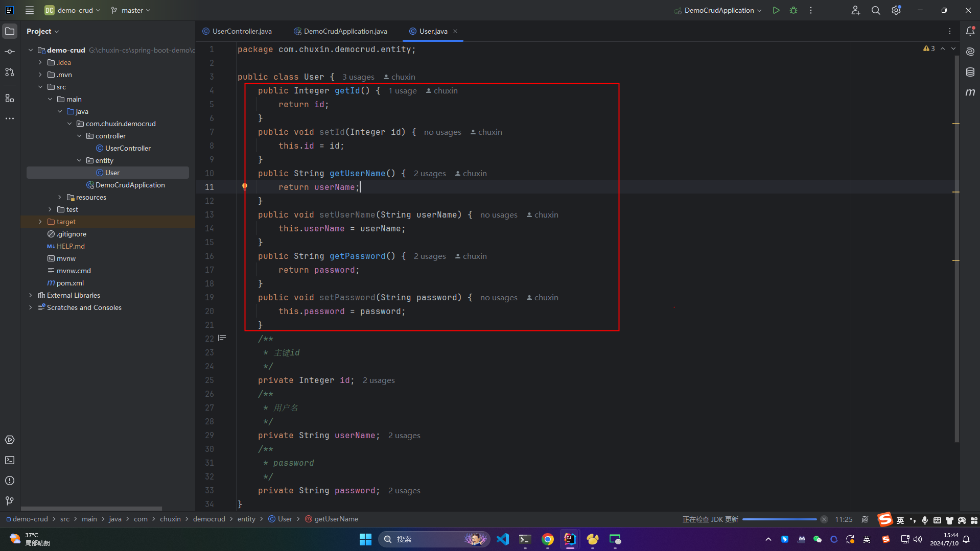Expand the resources folder

(x=60, y=197)
